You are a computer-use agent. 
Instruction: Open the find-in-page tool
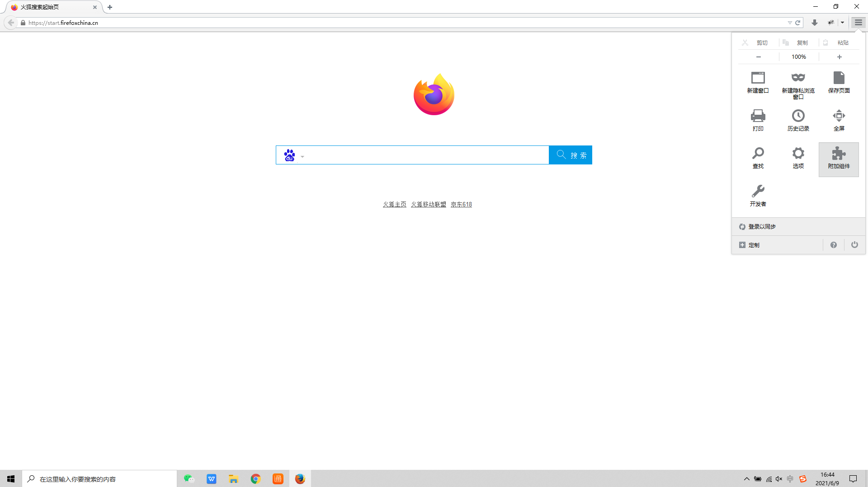(x=758, y=158)
